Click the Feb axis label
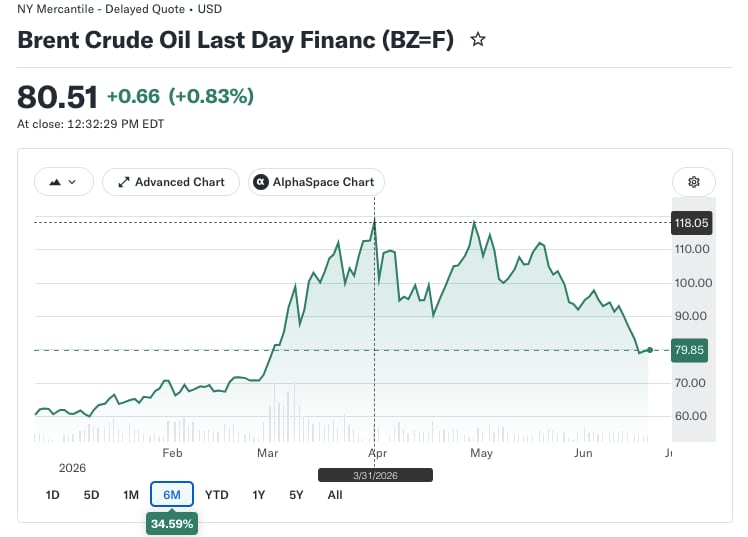748x537 pixels. (172, 453)
